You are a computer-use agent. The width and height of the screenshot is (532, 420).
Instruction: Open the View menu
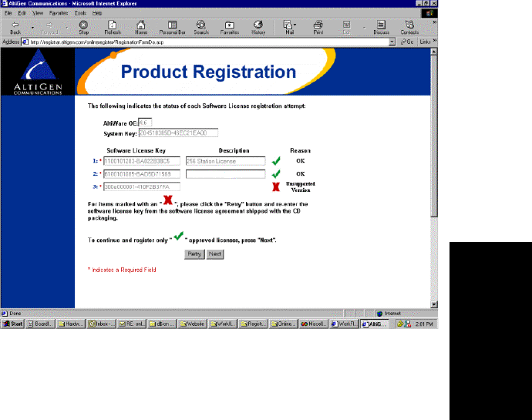click(38, 13)
